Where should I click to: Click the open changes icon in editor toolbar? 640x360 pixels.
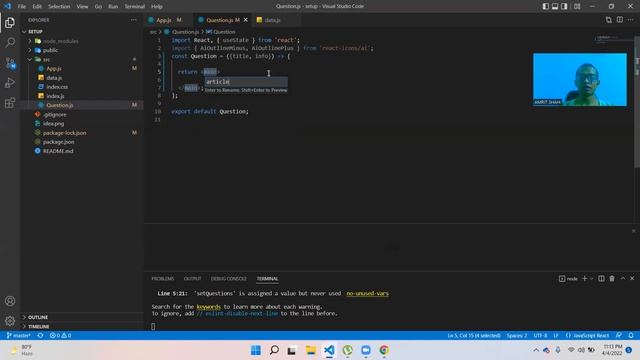click(x=609, y=20)
